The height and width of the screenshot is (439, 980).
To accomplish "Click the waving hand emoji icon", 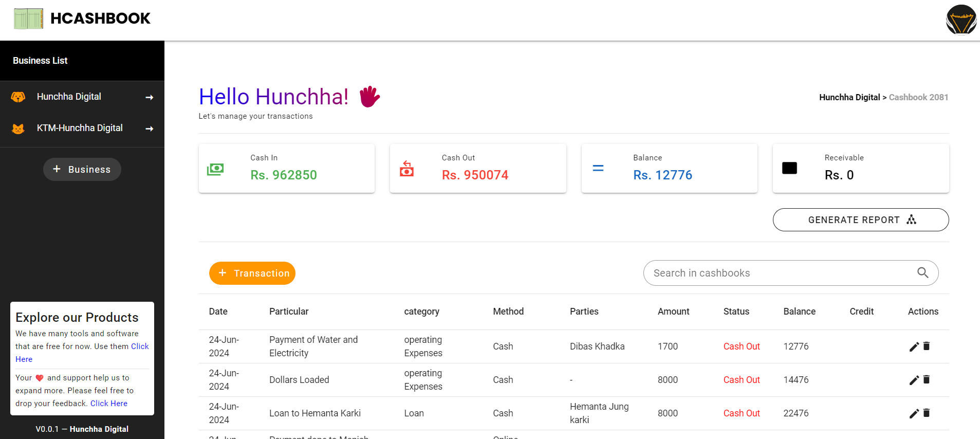I will click(x=369, y=97).
